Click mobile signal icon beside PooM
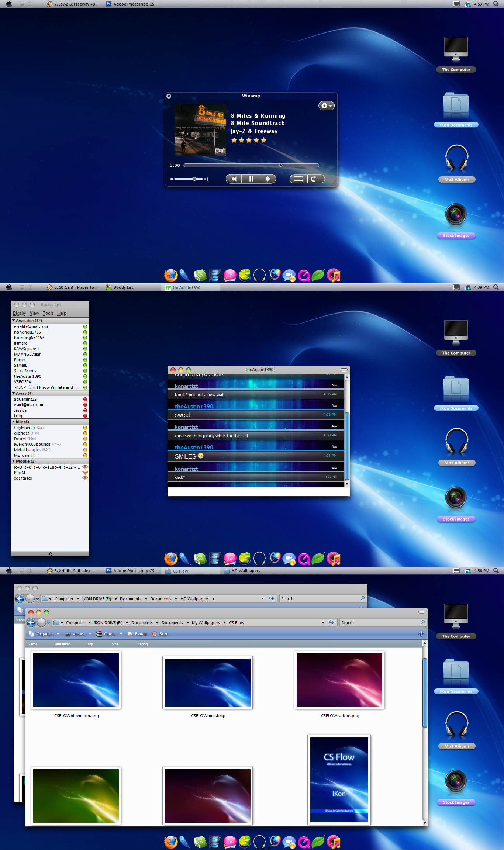Viewport: 504px width, 850px height. coord(85,473)
